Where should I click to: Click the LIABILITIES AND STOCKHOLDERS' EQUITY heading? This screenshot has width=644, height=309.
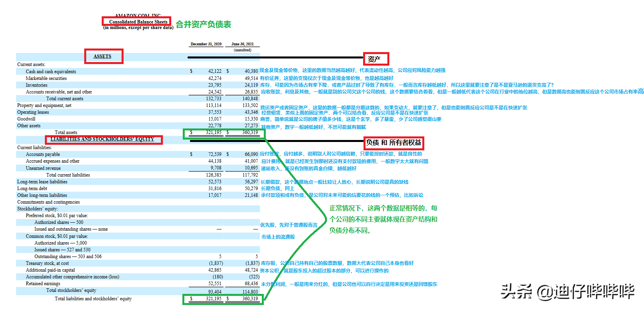pos(102,139)
